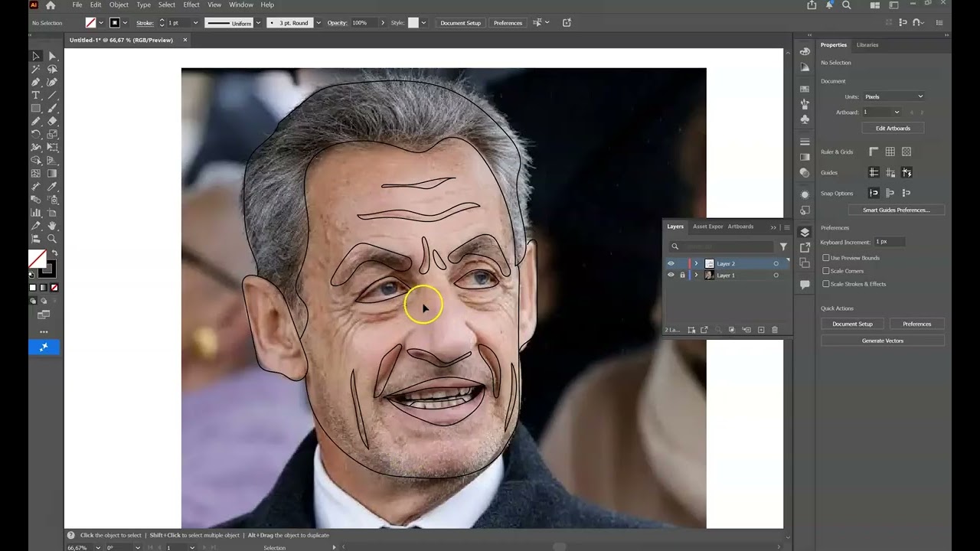The height and width of the screenshot is (551, 980).
Task: Open the zoom level 66.67% dropdown
Action: [x=98, y=547]
